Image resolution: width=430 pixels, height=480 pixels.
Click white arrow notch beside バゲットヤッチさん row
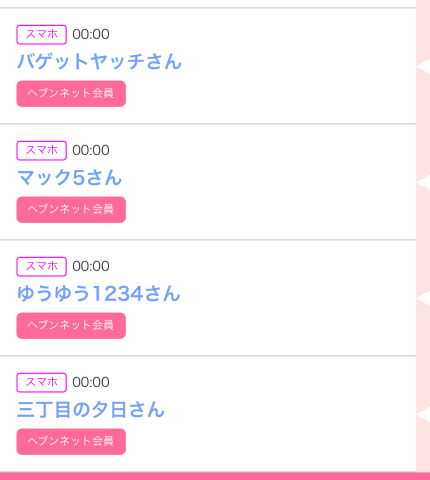423,66
